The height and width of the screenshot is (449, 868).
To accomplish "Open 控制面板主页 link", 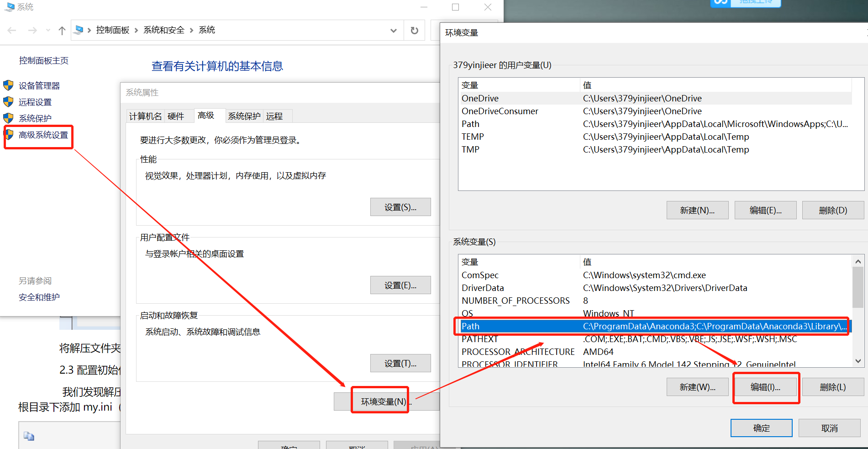I will click(x=44, y=61).
